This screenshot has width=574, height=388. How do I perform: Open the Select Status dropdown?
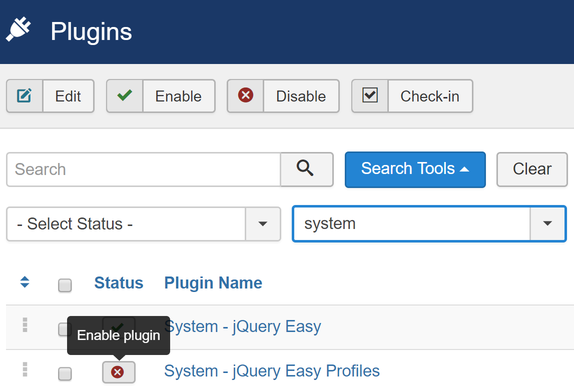tap(144, 224)
